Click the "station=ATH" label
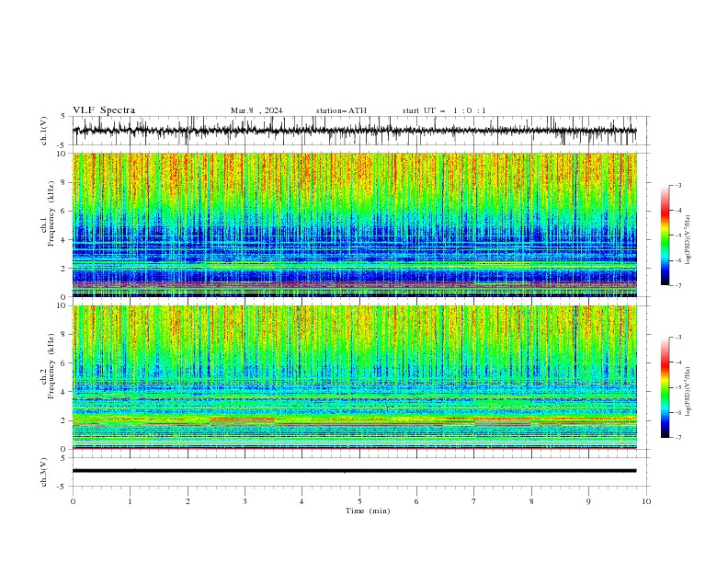Viewport: 728px width, 563px height. (341, 110)
